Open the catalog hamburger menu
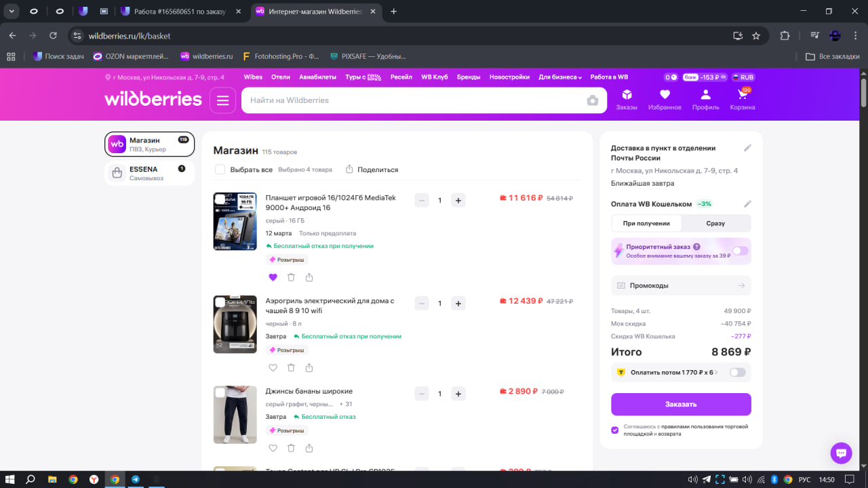The height and width of the screenshot is (488, 868). pyautogui.click(x=222, y=100)
